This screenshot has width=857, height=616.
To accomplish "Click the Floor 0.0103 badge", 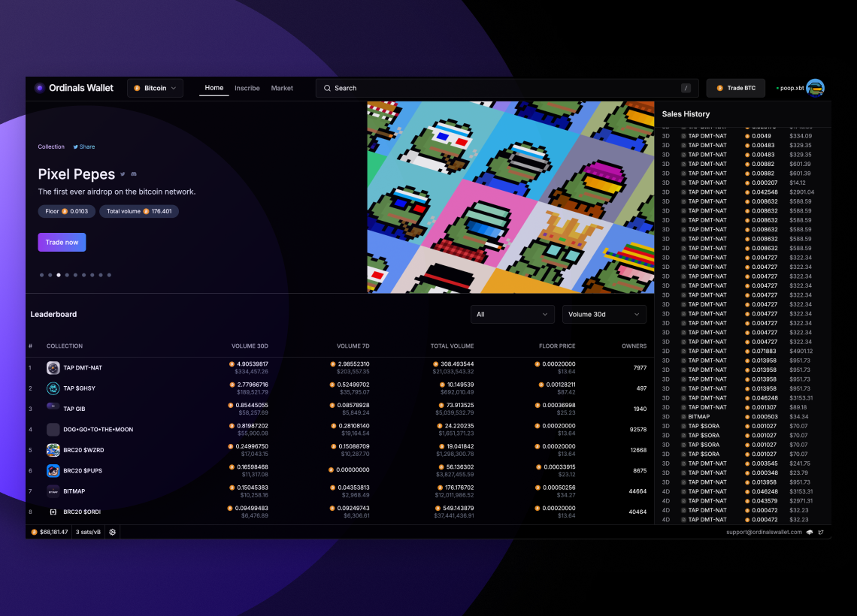I will pyautogui.click(x=67, y=211).
